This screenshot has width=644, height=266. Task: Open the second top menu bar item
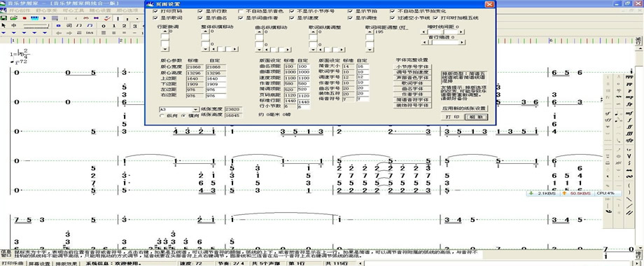[x=47, y=10]
